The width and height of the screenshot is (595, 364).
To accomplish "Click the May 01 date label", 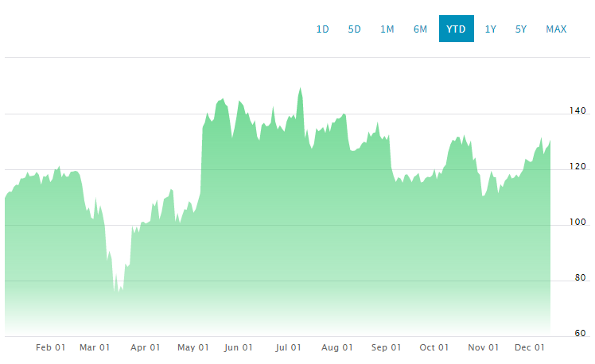I will pos(192,347).
